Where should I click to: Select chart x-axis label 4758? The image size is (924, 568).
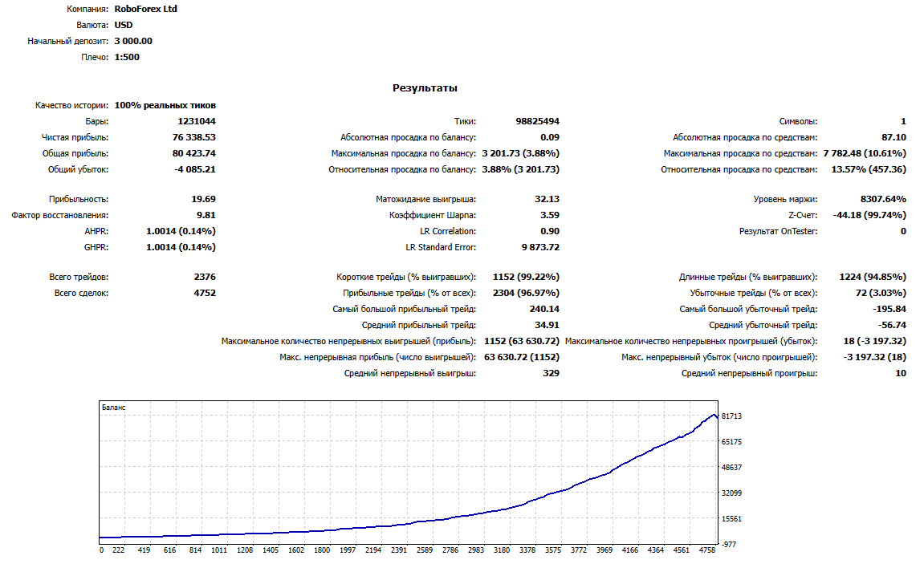point(707,550)
